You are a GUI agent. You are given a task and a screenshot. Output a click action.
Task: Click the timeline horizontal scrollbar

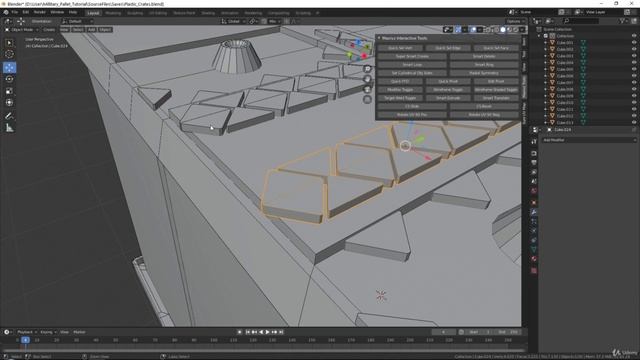coord(264,350)
